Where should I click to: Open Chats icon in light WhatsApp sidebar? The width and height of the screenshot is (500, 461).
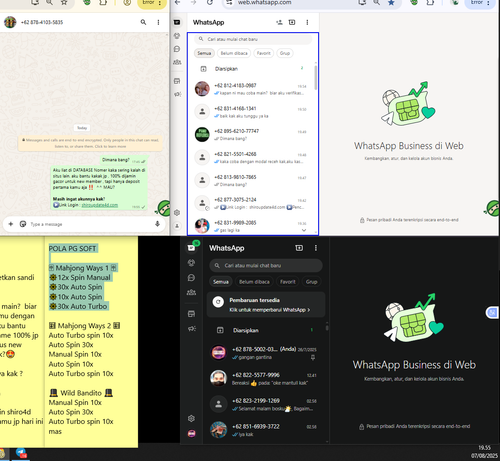177,22
